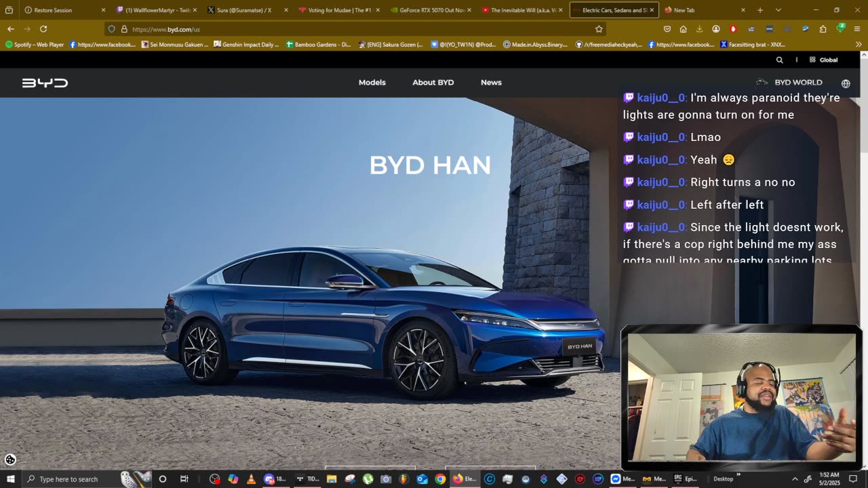Open the Global region selector
This screenshot has width=868, height=488.
point(823,60)
